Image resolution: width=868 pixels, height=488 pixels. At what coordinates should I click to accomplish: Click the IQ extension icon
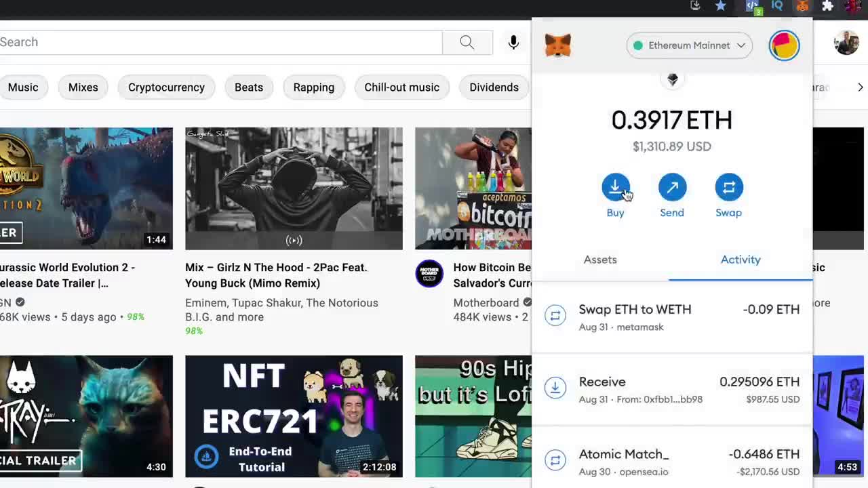coord(777,5)
